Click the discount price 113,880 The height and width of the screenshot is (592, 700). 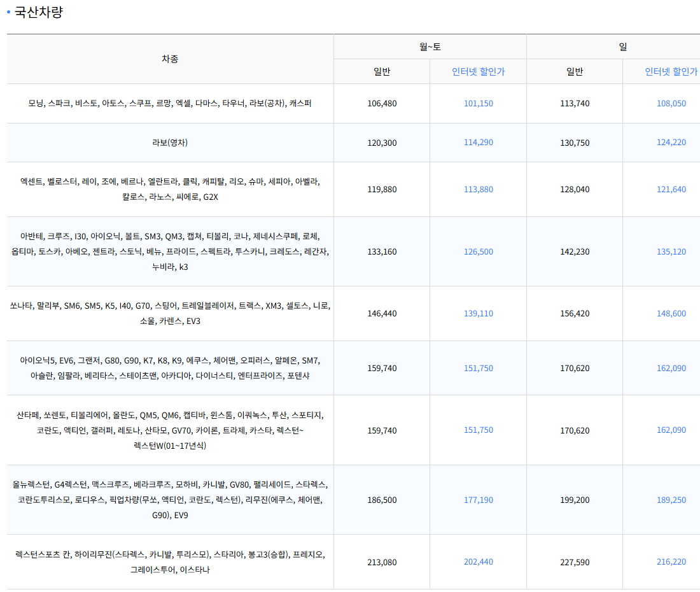pos(478,189)
